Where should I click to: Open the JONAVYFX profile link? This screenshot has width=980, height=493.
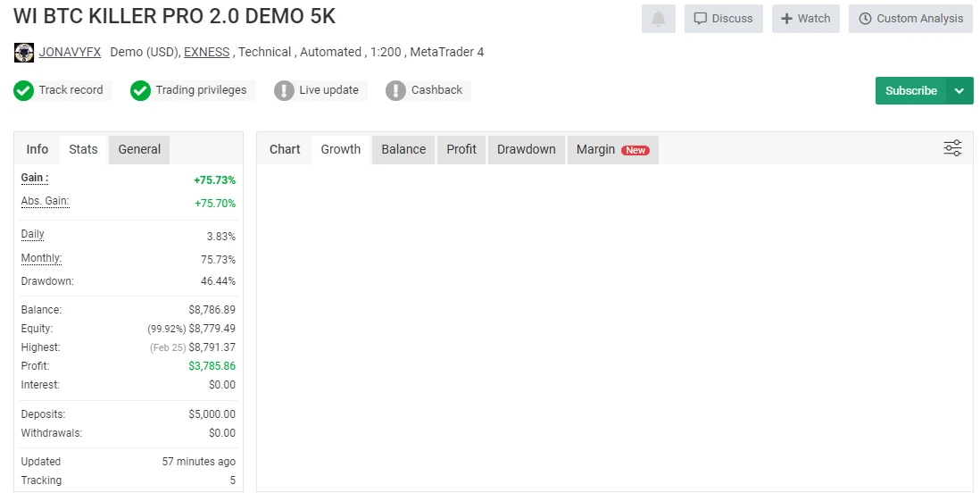click(x=70, y=53)
